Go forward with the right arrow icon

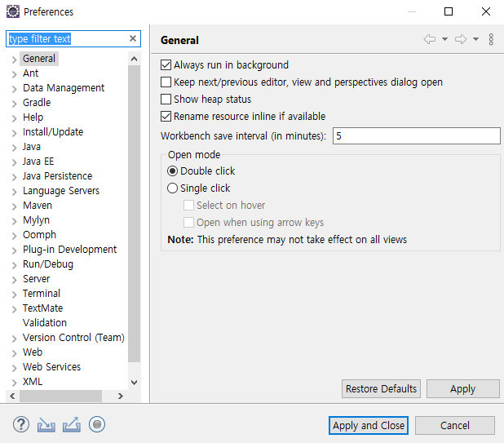pos(461,39)
